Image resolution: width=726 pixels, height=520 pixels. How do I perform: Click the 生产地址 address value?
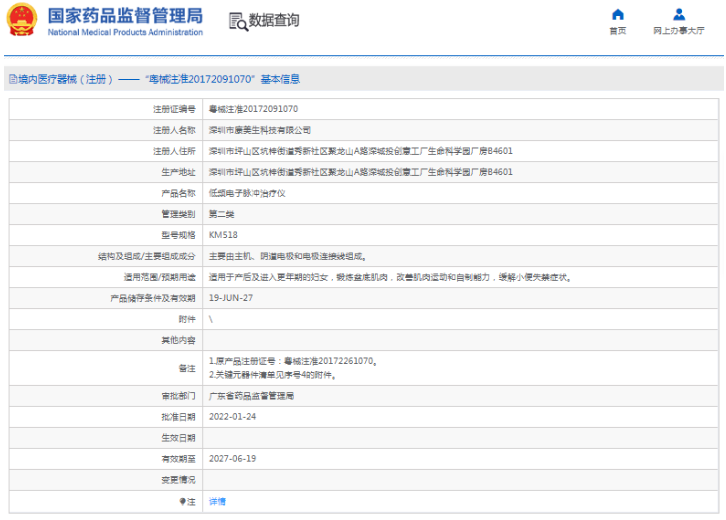coord(361,172)
